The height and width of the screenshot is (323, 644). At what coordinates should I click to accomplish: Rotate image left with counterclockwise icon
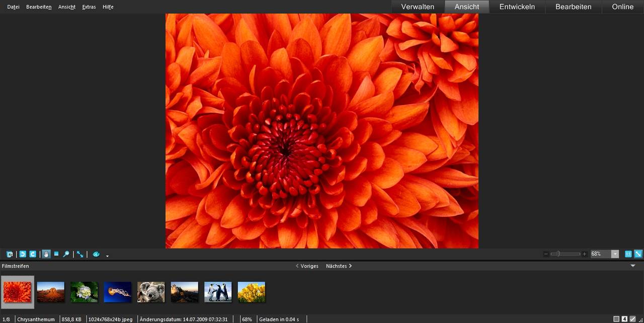[x=23, y=254]
